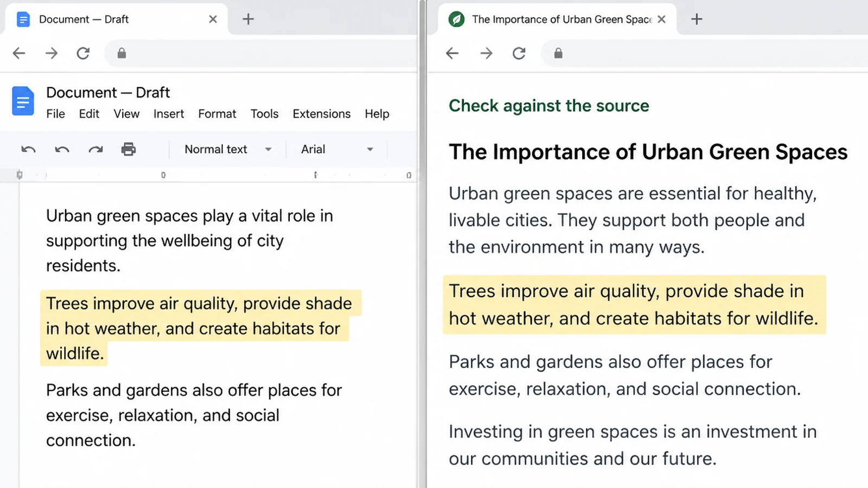Screen dimensions: 868x488
Task: Click the 'Urban green spaces play a vital role' paragraph
Action: pyautogui.click(x=189, y=240)
